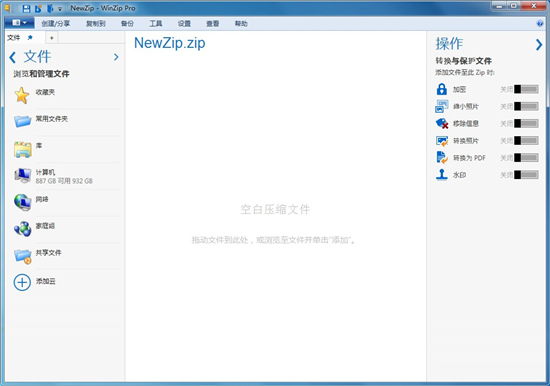Open 网络 label in files pane
This screenshot has width=550, height=386.
(x=42, y=199)
